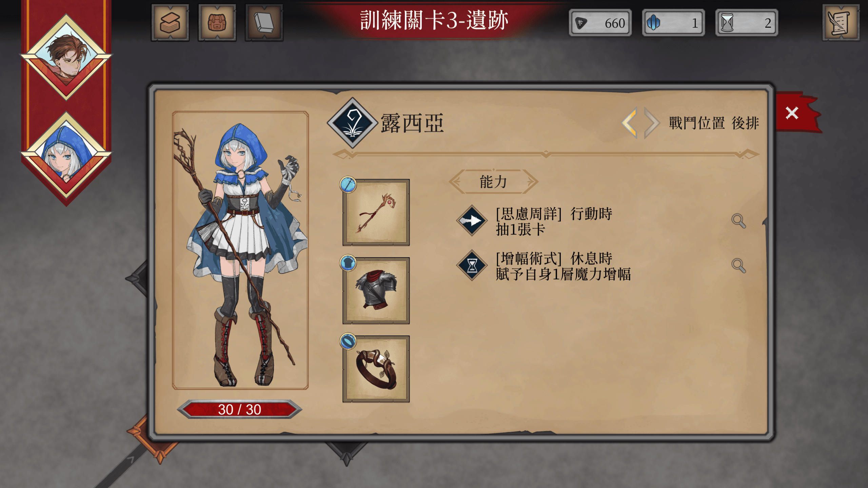Switch battle position with left arrow

tap(630, 123)
